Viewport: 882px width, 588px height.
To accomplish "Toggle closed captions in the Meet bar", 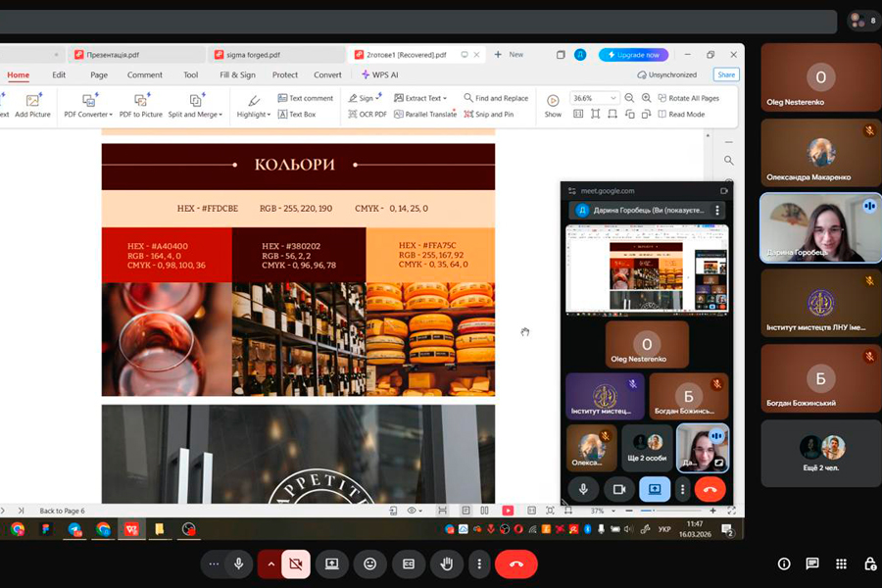I will (x=409, y=563).
